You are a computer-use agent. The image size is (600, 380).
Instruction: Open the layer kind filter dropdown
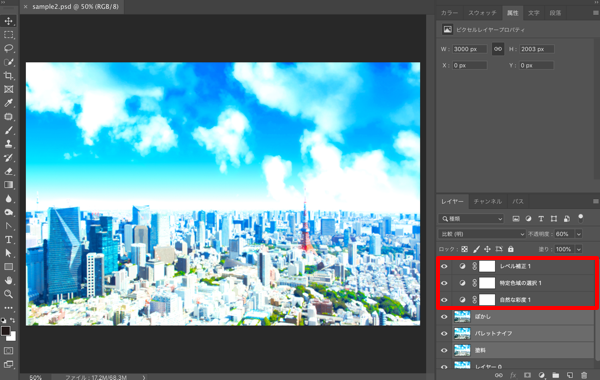pos(471,219)
